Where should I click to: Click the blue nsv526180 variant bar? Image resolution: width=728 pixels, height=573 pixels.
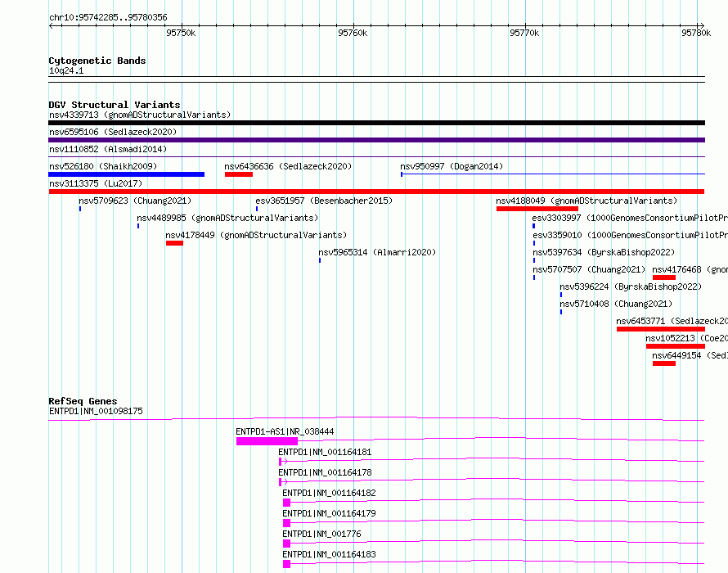click(x=126, y=174)
